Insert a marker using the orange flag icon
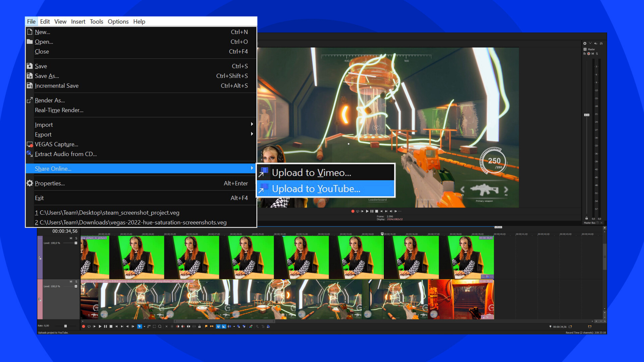Screen dimensions: 644x362 pos(206,326)
